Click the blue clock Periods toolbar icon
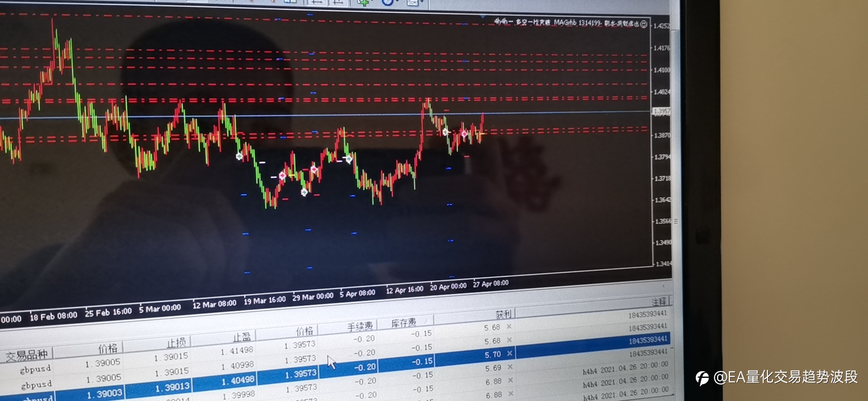The image size is (868, 401). click(x=387, y=3)
